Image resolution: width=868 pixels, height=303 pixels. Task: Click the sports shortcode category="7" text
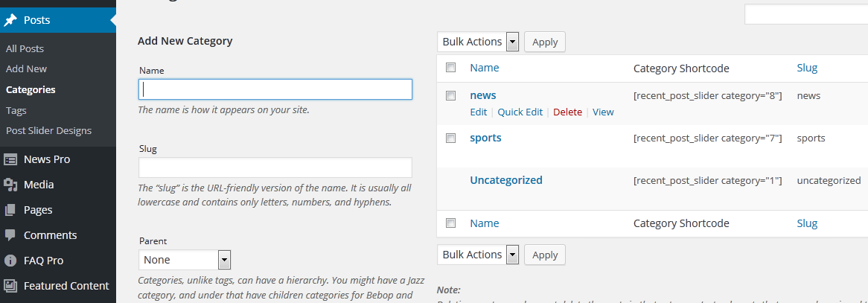[707, 138]
